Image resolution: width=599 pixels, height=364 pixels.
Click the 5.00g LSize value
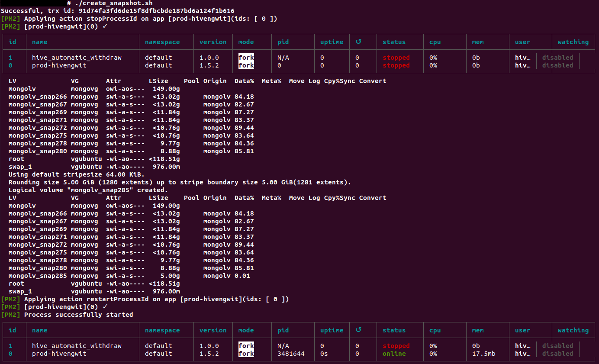170,276
